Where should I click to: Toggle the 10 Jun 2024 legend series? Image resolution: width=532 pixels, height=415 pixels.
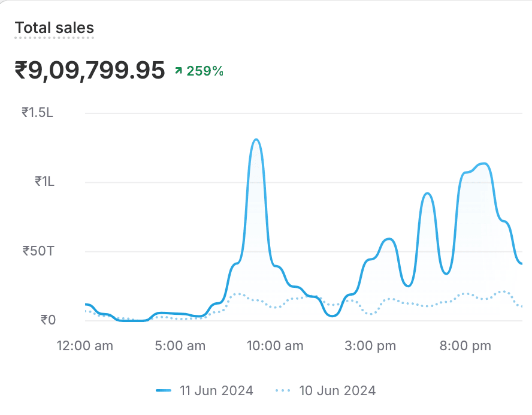[337, 391]
